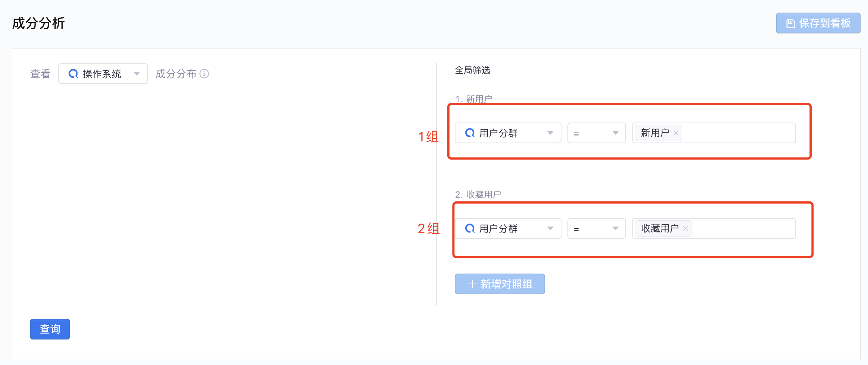Add a new group via 新增对照组

tap(500, 284)
